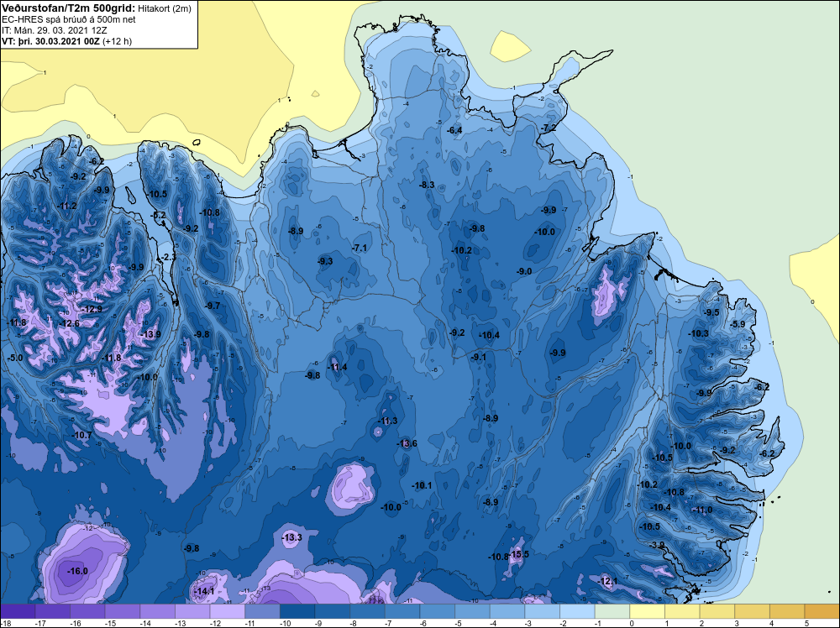Click the valid time 'VT: þri. 30.03.2021 00Z'

pos(51,40)
